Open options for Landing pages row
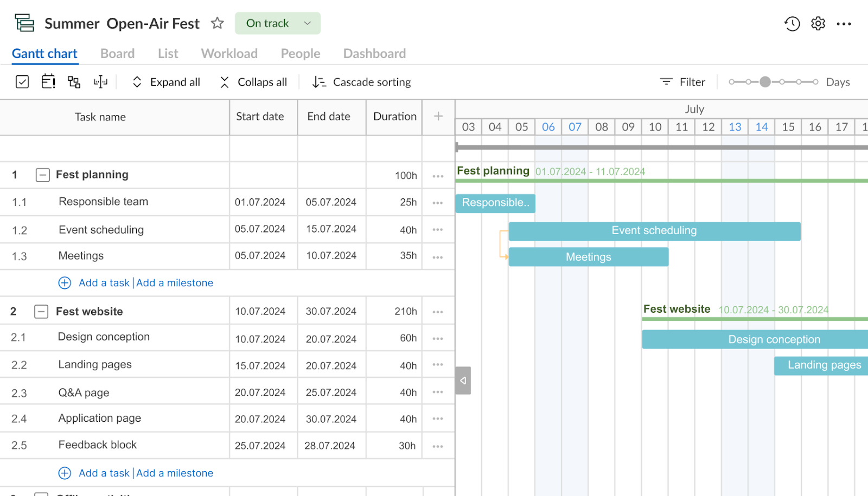Image resolution: width=868 pixels, height=496 pixels. [x=438, y=365]
